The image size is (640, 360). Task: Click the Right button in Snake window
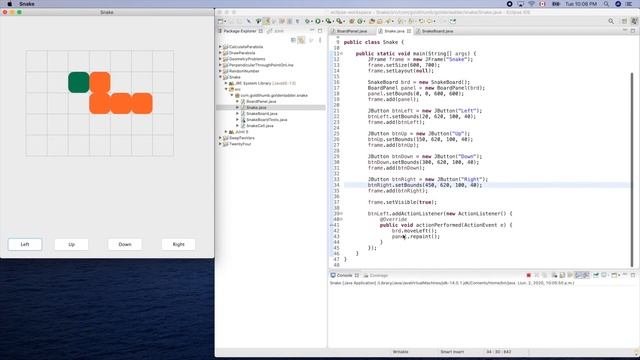point(178,244)
